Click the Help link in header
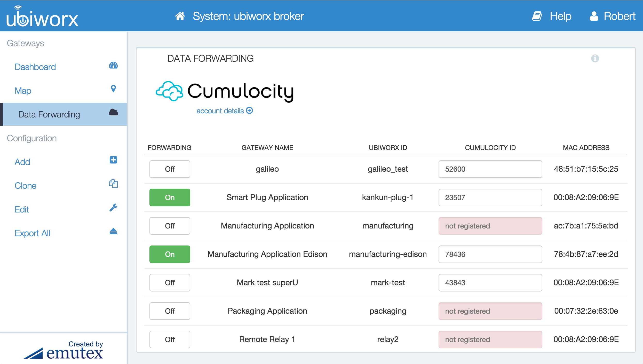The image size is (643, 364). click(560, 16)
